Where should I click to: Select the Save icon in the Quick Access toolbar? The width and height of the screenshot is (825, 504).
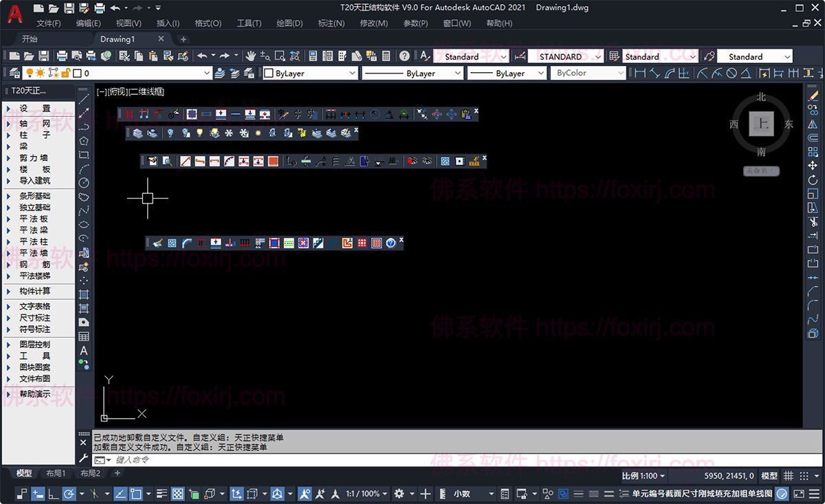coord(68,8)
